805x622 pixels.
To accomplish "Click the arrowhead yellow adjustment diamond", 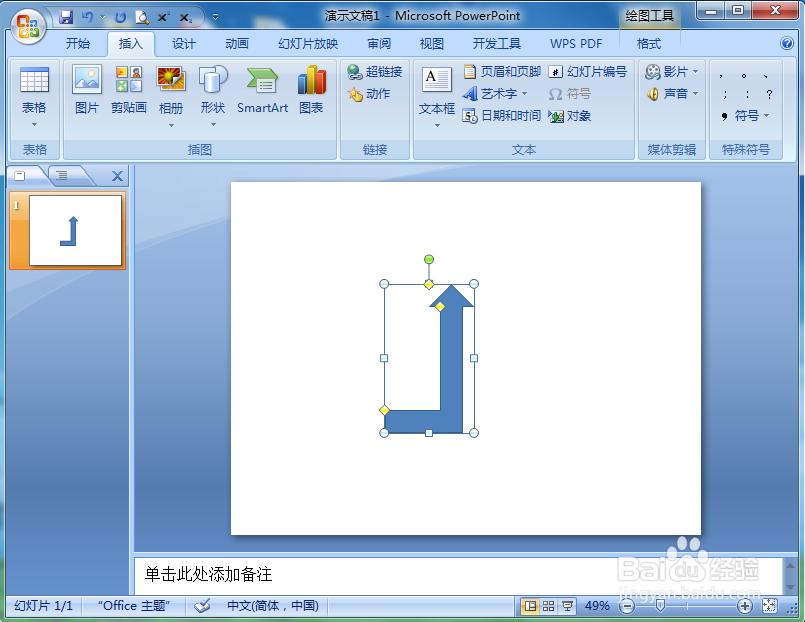I will click(440, 306).
